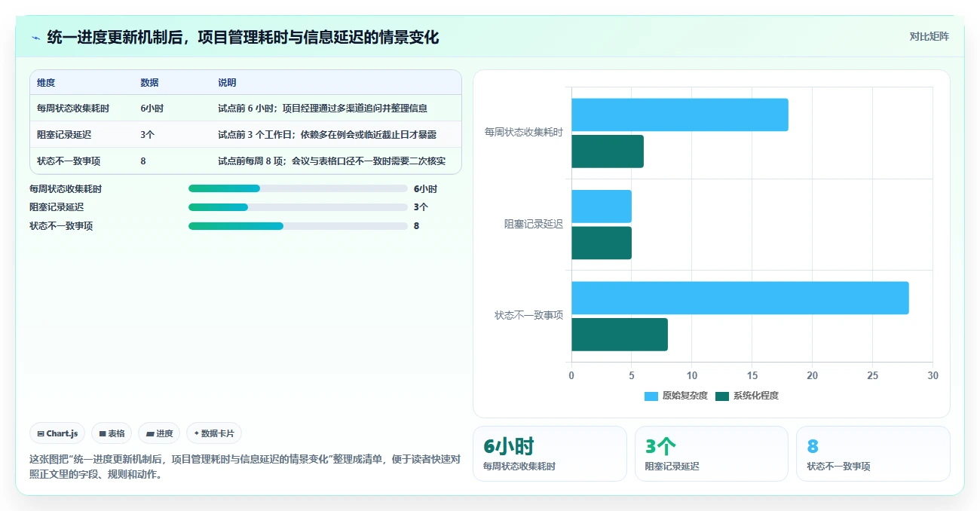This screenshot has width=980, height=511.
Task: Click the 状态不一致事项 label beside its progress bar
Action: click(x=61, y=226)
